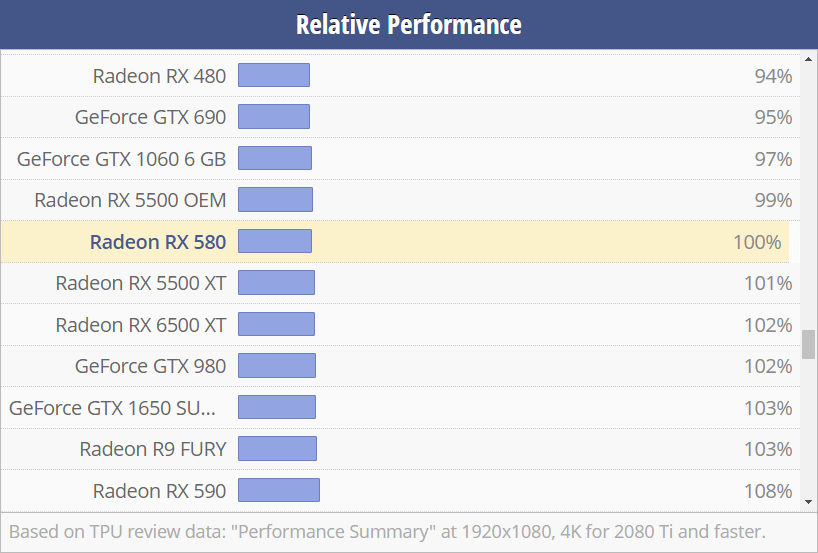The width and height of the screenshot is (818, 553).
Task: Click the Relative Performance header
Action: coord(408,24)
